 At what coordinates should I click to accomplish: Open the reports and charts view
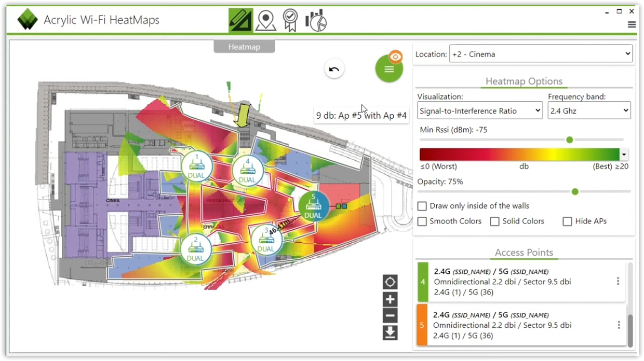point(316,20)
